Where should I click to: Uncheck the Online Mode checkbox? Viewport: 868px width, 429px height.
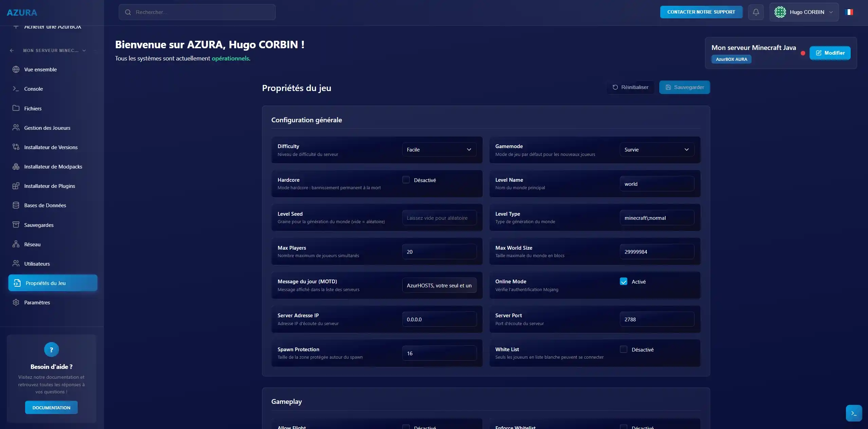click(624, 282)
